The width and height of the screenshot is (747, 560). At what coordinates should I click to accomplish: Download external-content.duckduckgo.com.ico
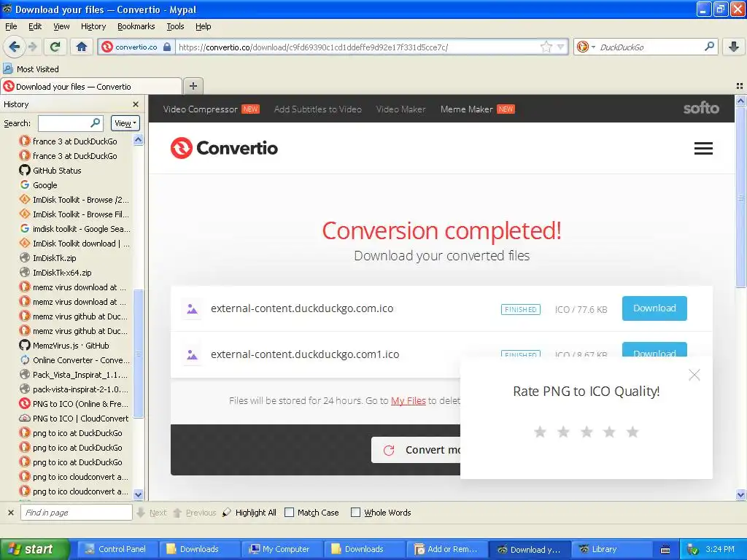(x=654, y=308)
